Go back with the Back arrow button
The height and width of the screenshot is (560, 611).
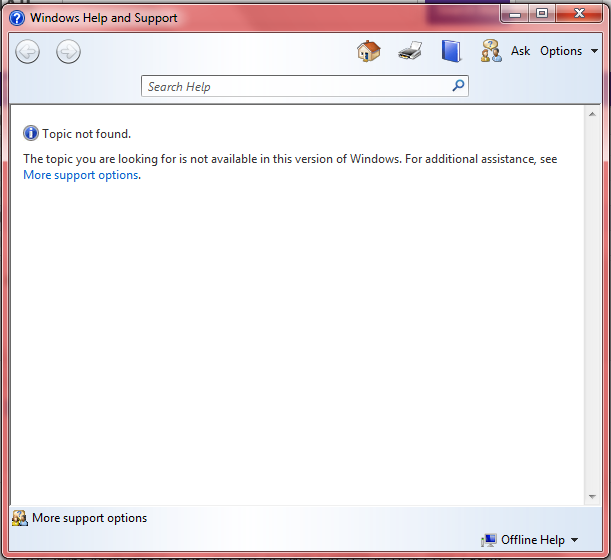coord(27,51)
